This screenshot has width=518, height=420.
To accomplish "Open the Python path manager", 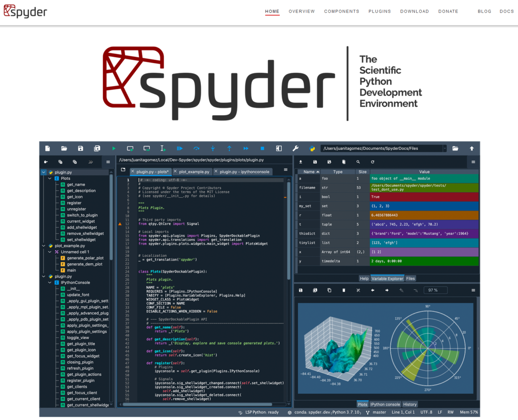I will [x=312, y=148].
